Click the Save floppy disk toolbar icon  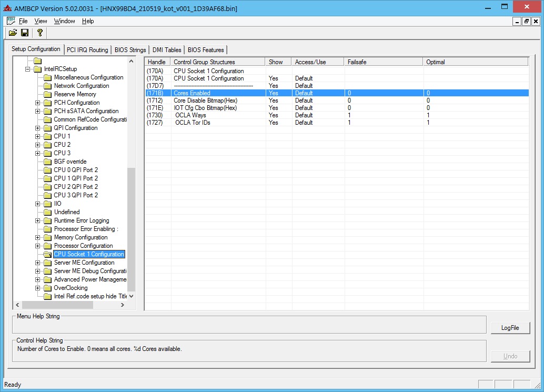pyautogui.click(x=25, y=33)
